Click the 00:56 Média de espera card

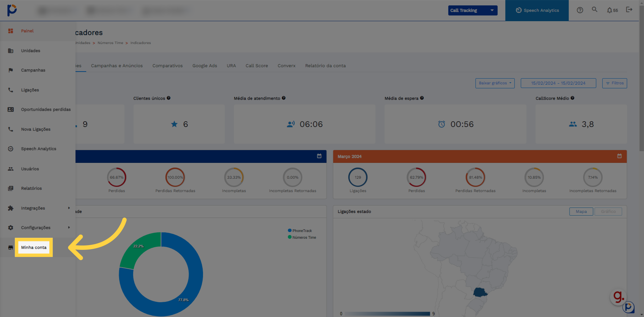(x=455, y=124)
